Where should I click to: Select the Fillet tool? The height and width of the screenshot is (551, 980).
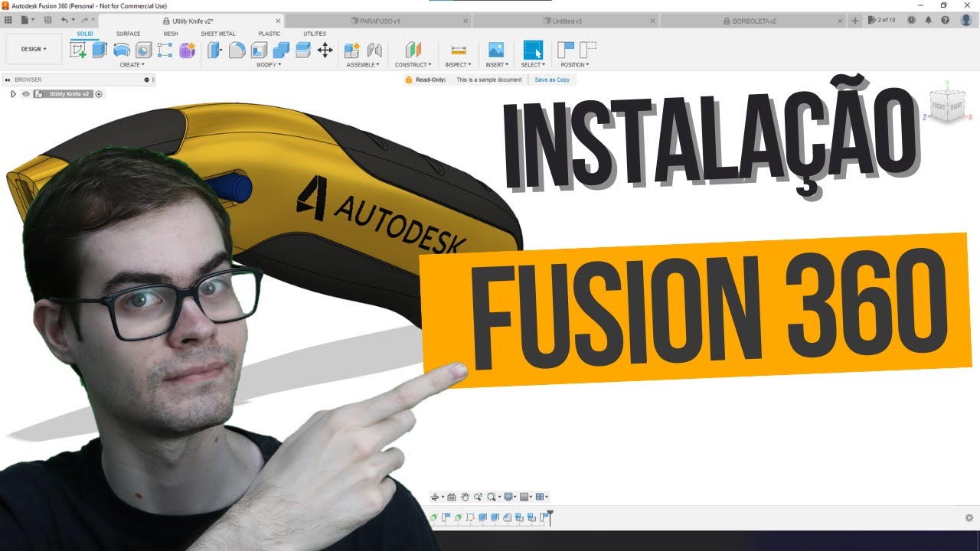point(237,51)
